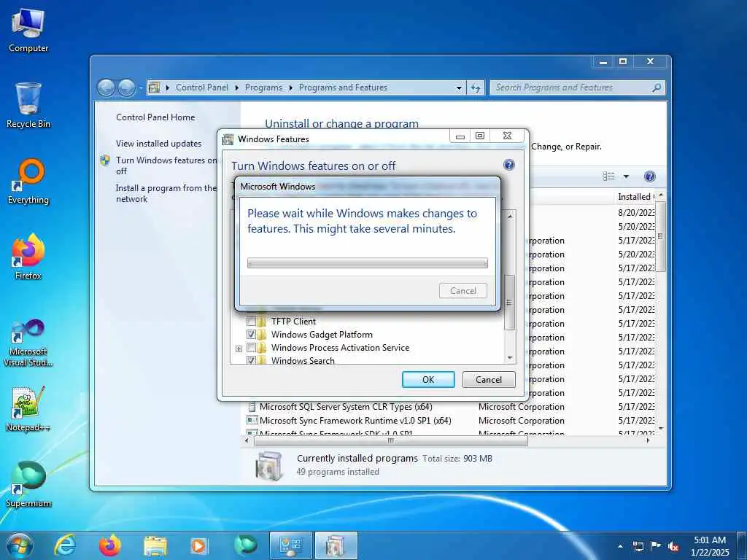Image resolution: width=747 pixels, height=560 pixels.
Task: Open View installed updates link
Action: point(158,144)
